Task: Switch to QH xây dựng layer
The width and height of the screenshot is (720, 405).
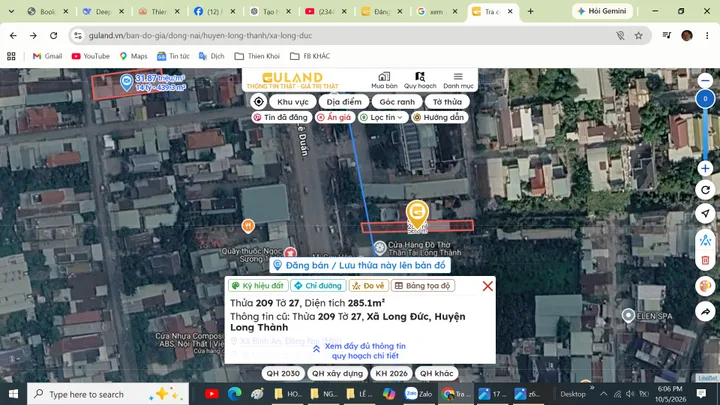Action: (337, 373)
